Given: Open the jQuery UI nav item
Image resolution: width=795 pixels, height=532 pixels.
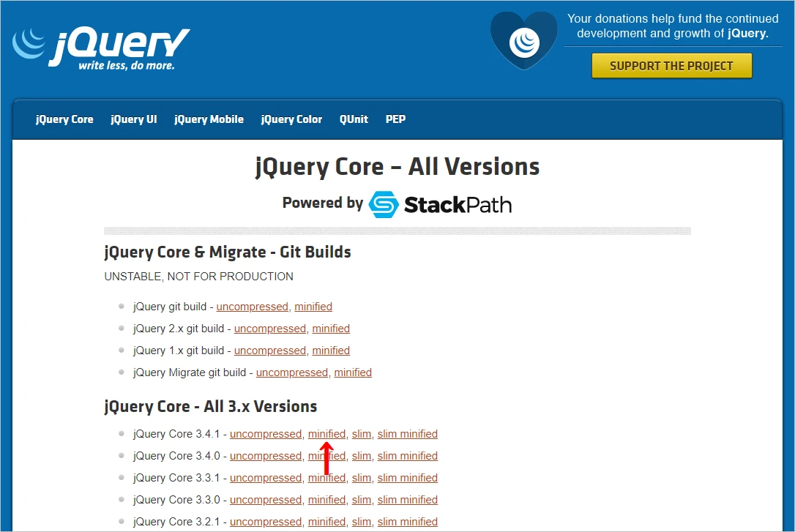Looking at the screenshot, I should pos(134,119).
